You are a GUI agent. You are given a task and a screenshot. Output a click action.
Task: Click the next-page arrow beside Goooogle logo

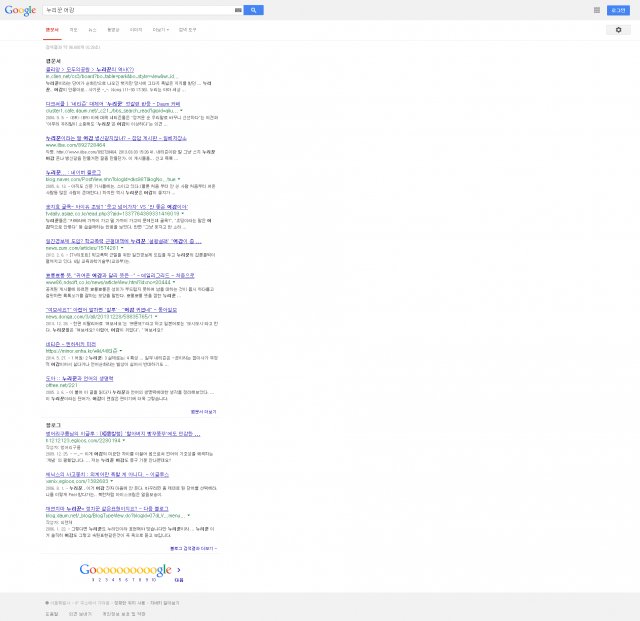[x=179, y=570]
